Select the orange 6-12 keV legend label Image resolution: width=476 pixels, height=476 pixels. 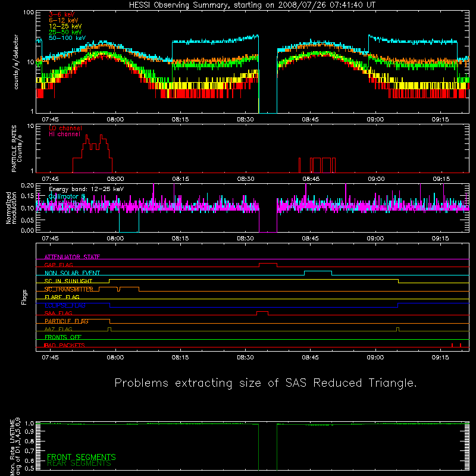tap(64, 20)
